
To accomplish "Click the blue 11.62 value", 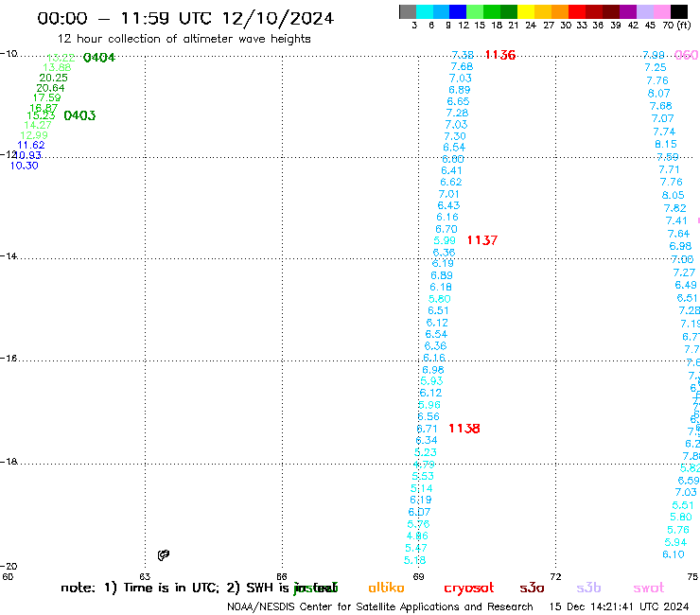I will 31,145.
